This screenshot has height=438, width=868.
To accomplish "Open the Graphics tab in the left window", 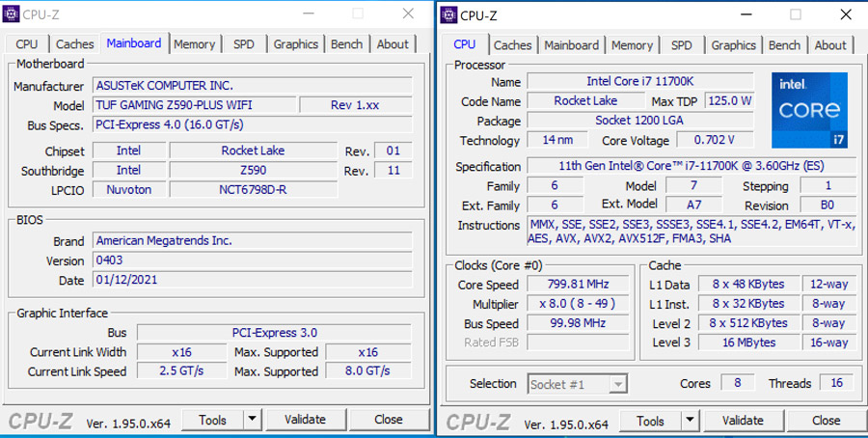I will [296, 44].
